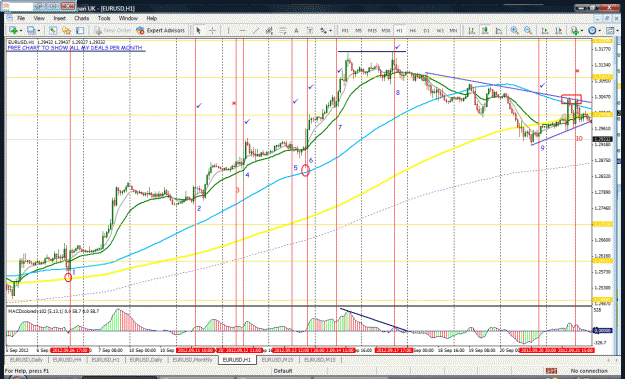This screenshot has height=379, width=625.
Task: Click the MACDcolored indicator label
Action: tap(54, 311)
